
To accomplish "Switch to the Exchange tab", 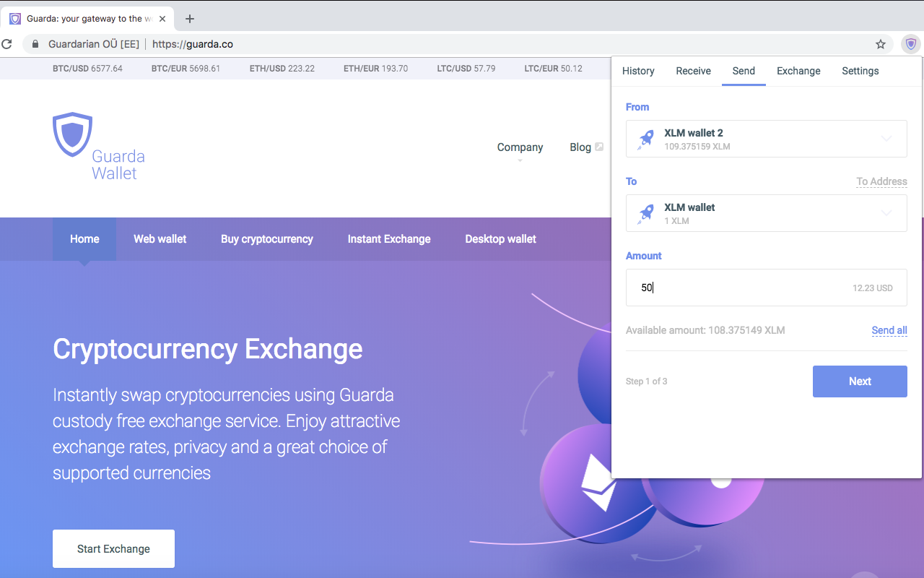I will [x=798, y=71].
